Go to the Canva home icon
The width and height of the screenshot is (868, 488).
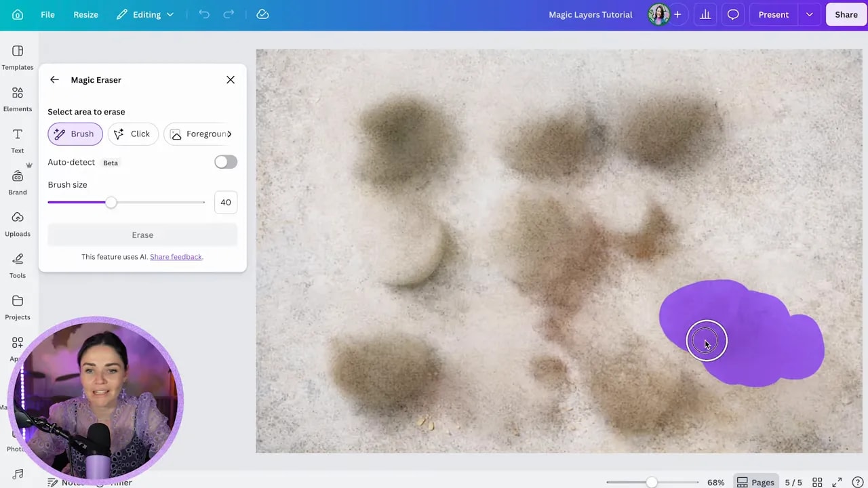[x=18, y=14]
